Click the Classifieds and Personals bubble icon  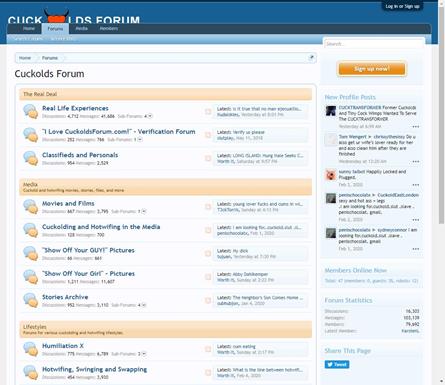(31, 158)
